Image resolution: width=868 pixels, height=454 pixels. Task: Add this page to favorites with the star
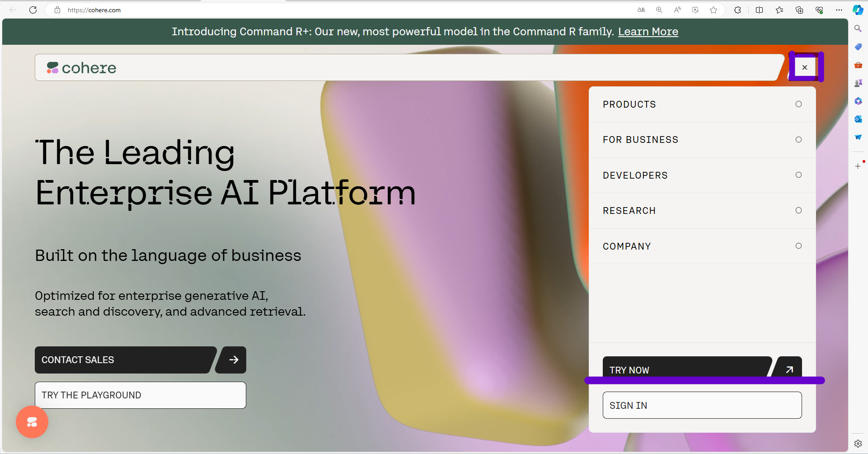click(x=713, y=10)
